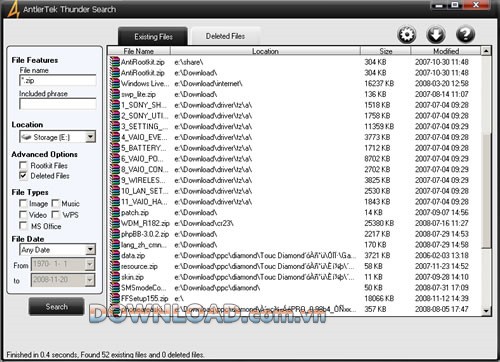Click the File name input containing *.zip
Image resolution: width=500 pixels, height=362 pixels.
coord(58,80)
